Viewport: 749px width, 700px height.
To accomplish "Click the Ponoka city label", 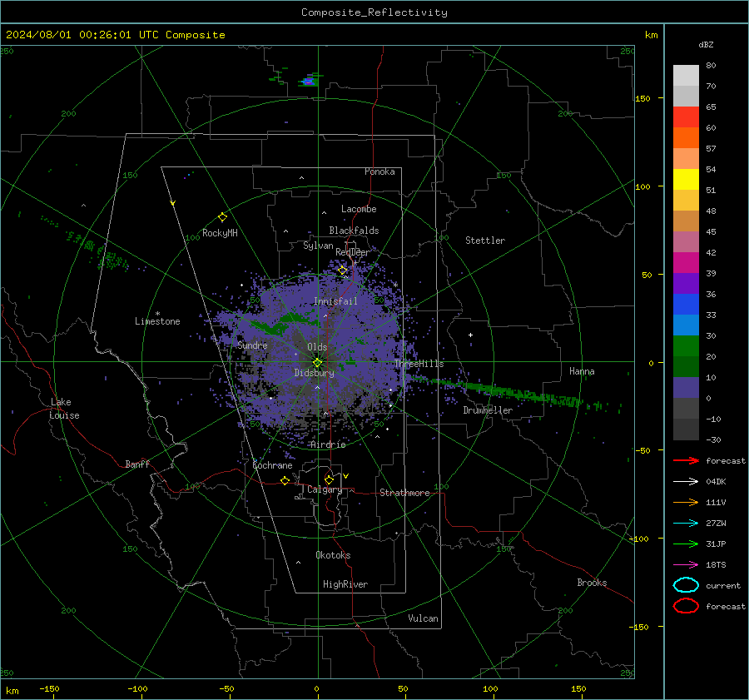I will point(379,171).
